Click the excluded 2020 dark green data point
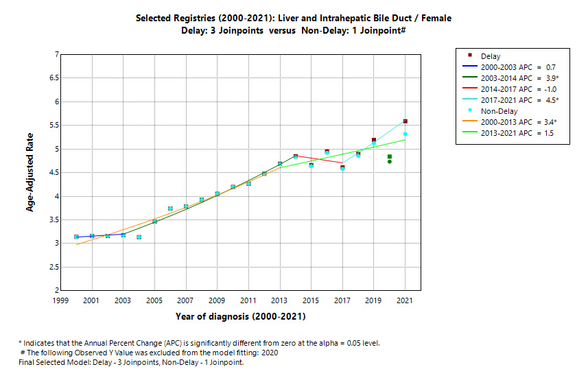This screenshot has width=588, height=380. [390, 157]
